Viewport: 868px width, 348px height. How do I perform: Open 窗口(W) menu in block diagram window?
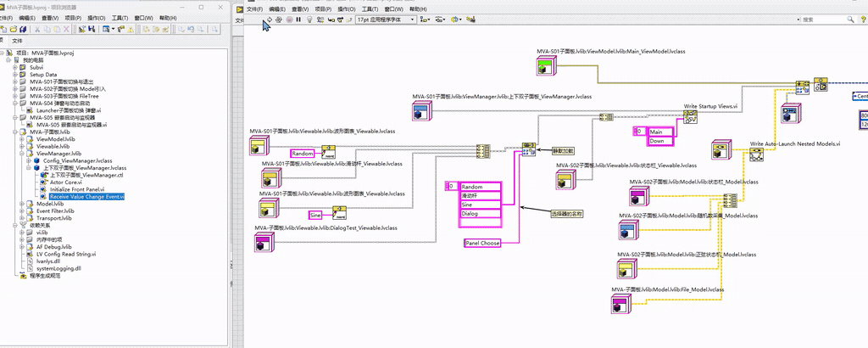(394, 9)
